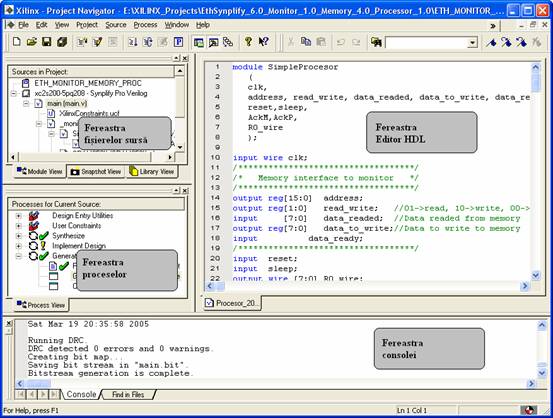The image size is (553, 418).
Task: Close the Sources in Project panel
Action: point(185,58)
